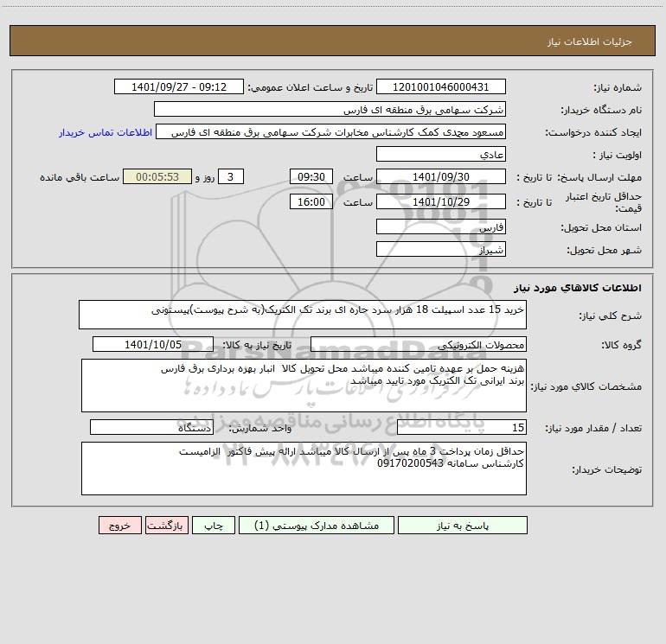
Task: Click the label 'گروه کالا:'
Action: 621,345
